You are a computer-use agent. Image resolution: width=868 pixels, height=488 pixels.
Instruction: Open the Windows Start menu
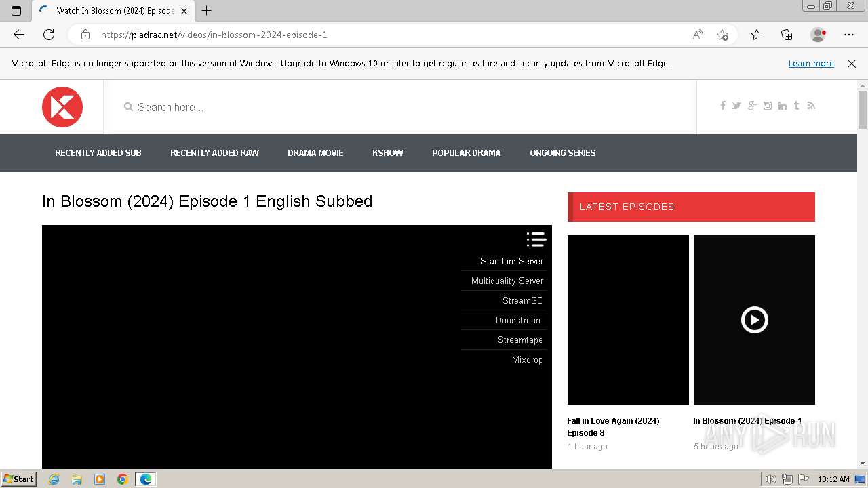[18, 479]
